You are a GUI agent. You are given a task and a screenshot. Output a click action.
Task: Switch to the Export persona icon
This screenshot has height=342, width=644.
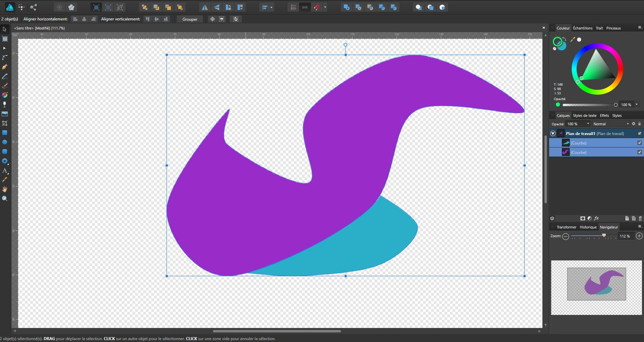[33, 8]
